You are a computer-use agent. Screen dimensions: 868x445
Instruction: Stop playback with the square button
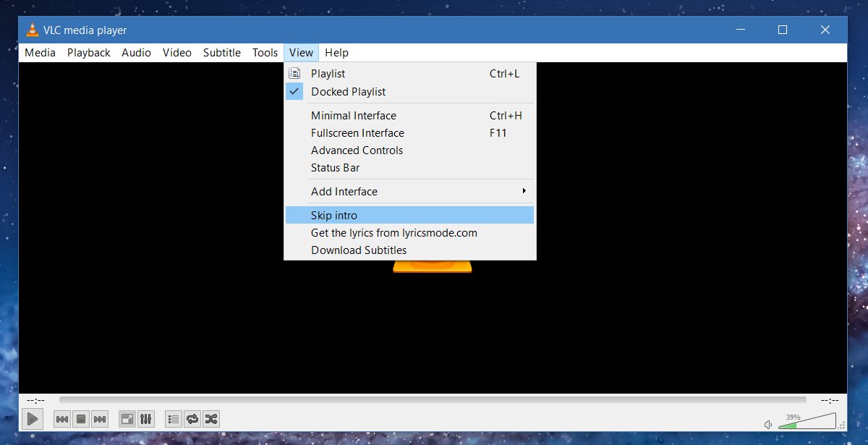(81, 418)
